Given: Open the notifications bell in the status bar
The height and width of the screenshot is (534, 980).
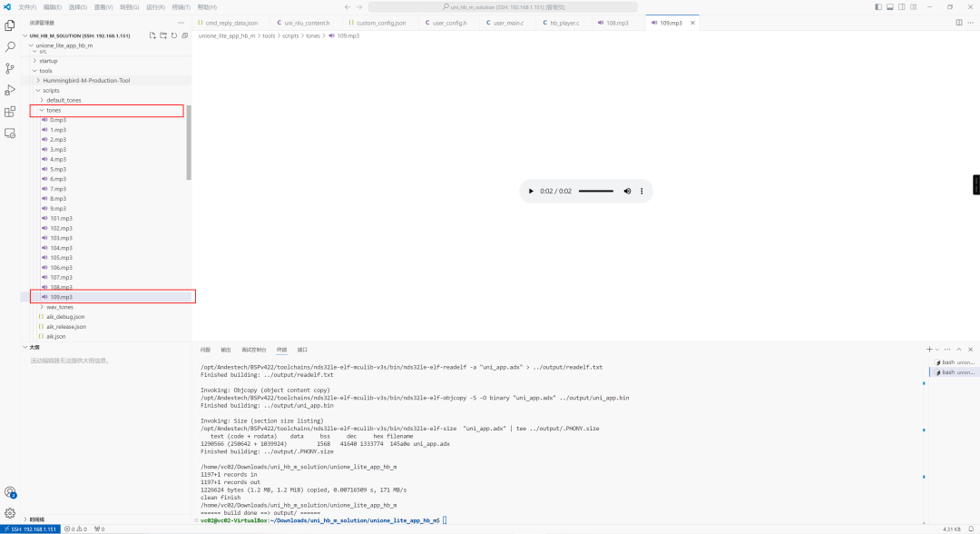Looking at the screenshot, I should 971,529.
